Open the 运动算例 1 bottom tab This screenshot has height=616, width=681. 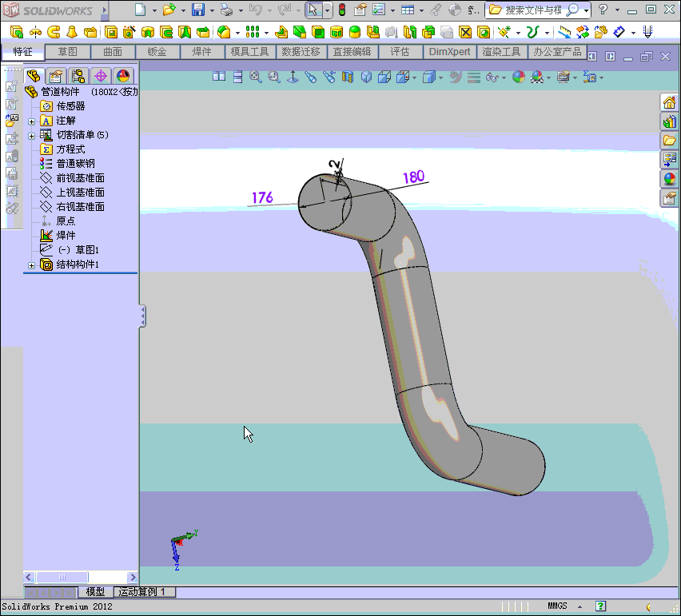[143, 592]
